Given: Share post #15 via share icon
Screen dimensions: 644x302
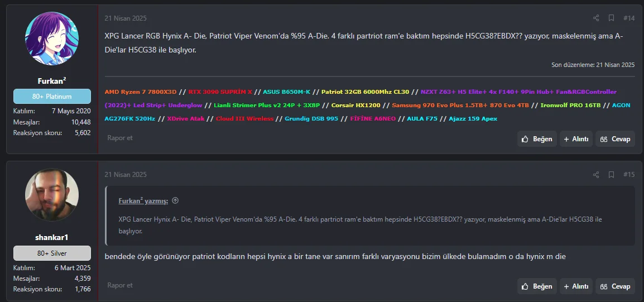Looking at the screenshot, I should 596,175.
